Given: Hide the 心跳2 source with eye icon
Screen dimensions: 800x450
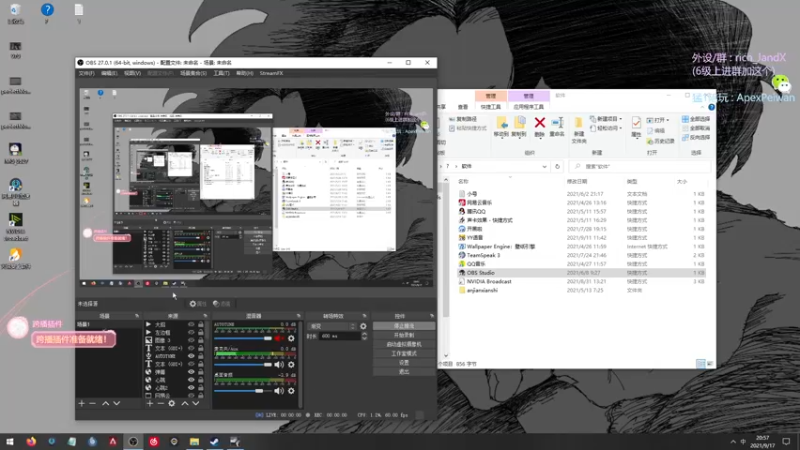Looking at the screenshot, I should [x=191, y=388].
